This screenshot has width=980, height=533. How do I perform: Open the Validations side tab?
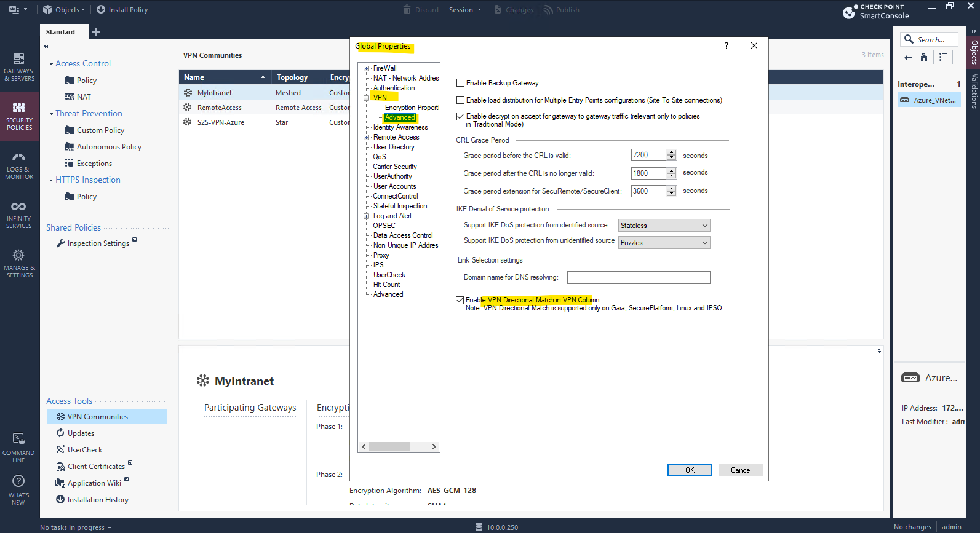click(x=974, y=91)
